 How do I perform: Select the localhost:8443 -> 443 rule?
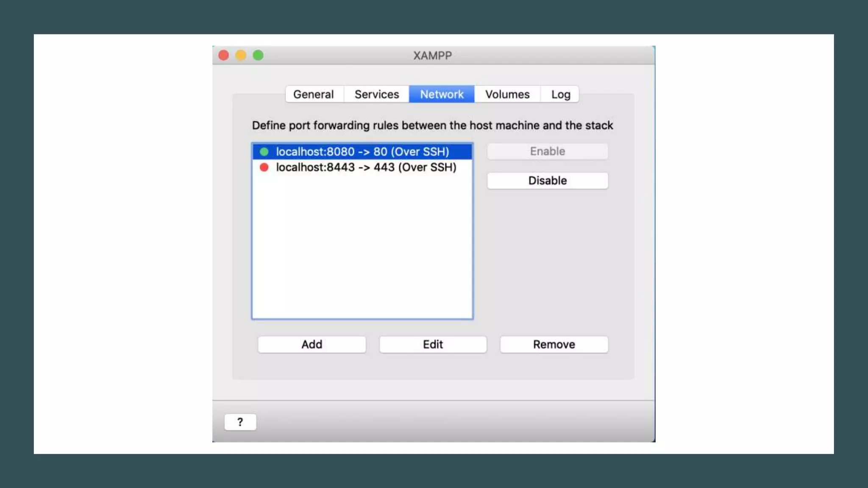(366, 167)
